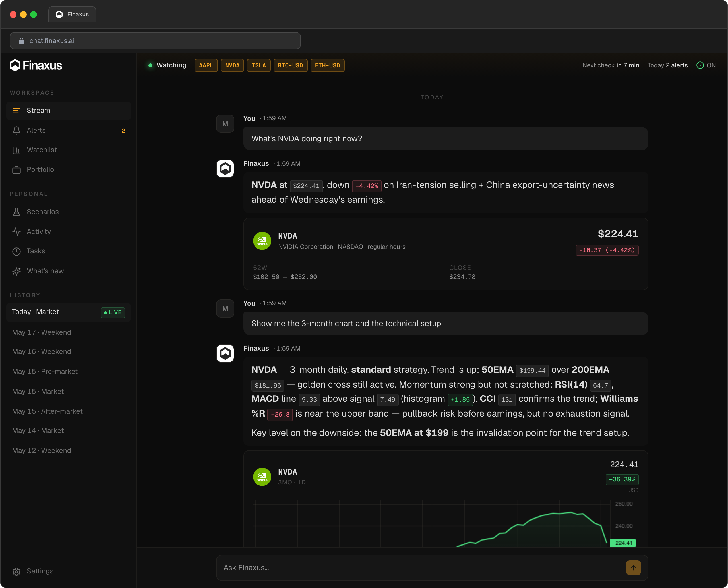Image resolution: width=728 pixels, height=588 pixels.
Task: Click the NVIDIA logo in the 3MO chart card
Action: (262, 477)
